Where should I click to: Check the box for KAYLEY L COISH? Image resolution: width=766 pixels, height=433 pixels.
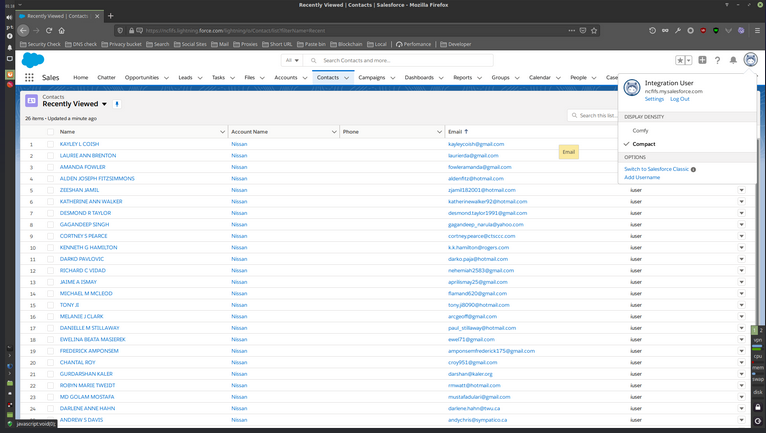pyautogui.click(x=50, y=144)
